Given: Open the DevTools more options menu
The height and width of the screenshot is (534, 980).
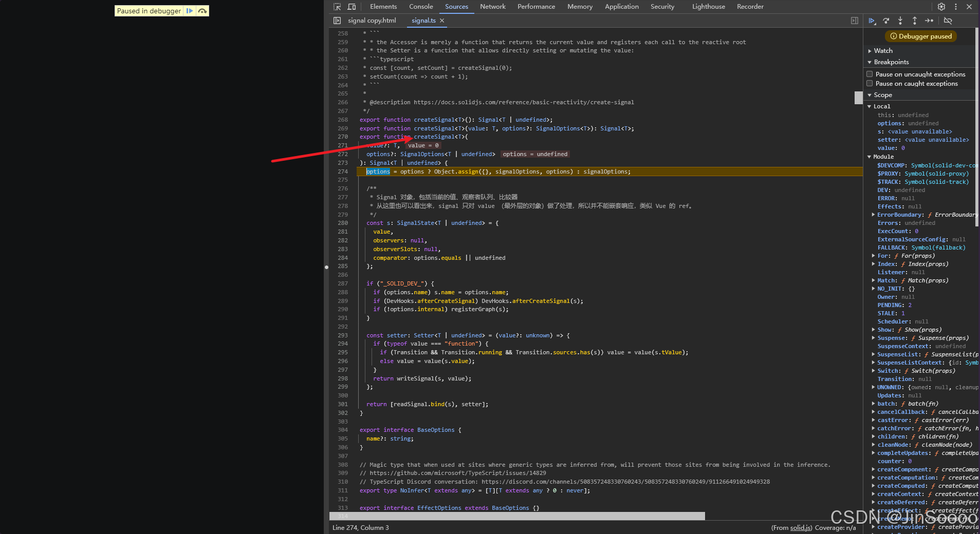Looking at the screenshot, I should pyautogui.click(x=956, y=7).
